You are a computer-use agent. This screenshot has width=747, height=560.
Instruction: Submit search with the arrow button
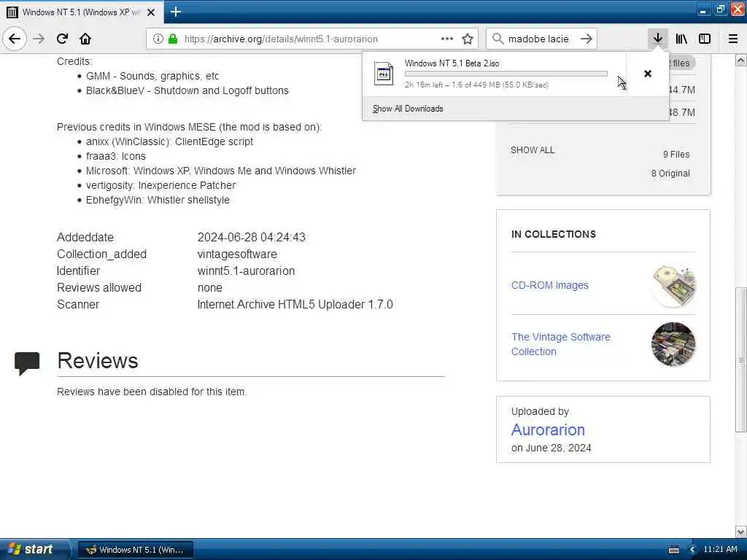[587, 39]
